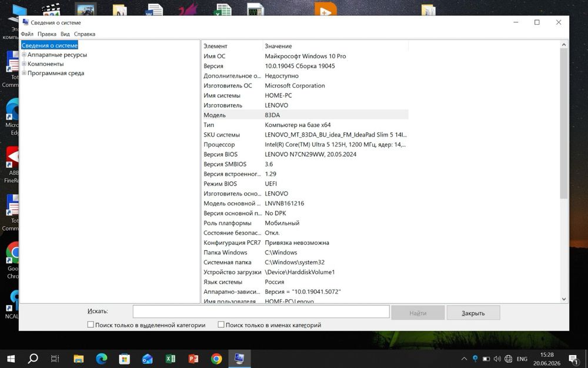This screenshot has width=588, height=368.
Task: Select the Конфигурация PCR7 row
Action: pos(305,243)
